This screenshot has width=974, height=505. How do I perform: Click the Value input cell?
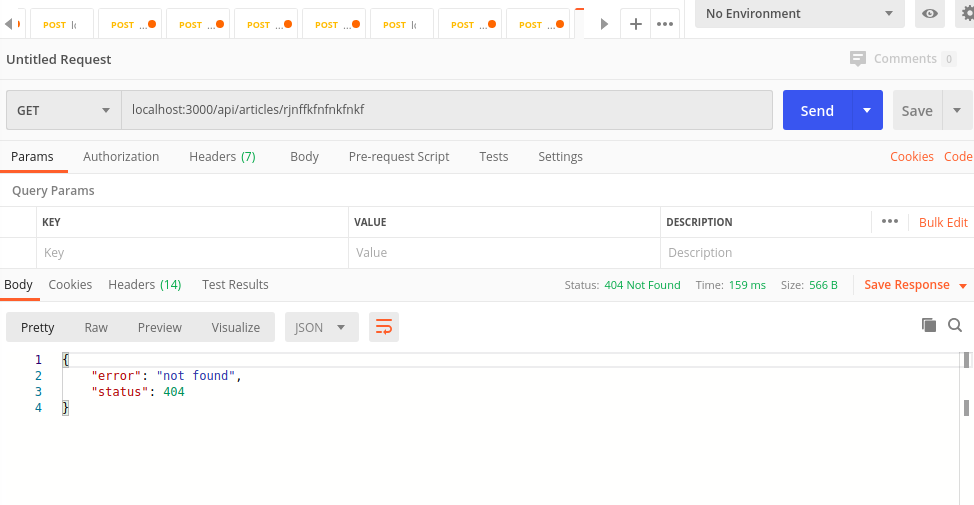pyautogui.click(x=504, y=253)
